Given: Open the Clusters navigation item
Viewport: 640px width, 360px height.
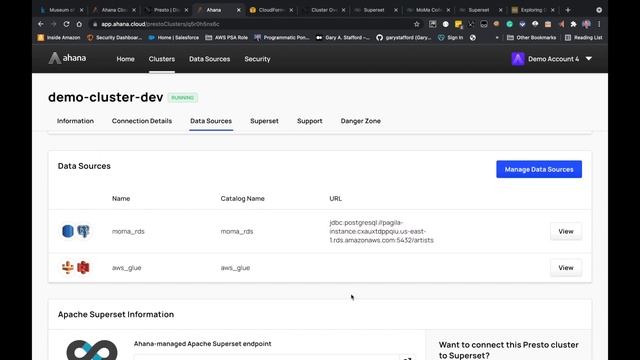Looking at the screenshot, I should click(x=162, y=59).
